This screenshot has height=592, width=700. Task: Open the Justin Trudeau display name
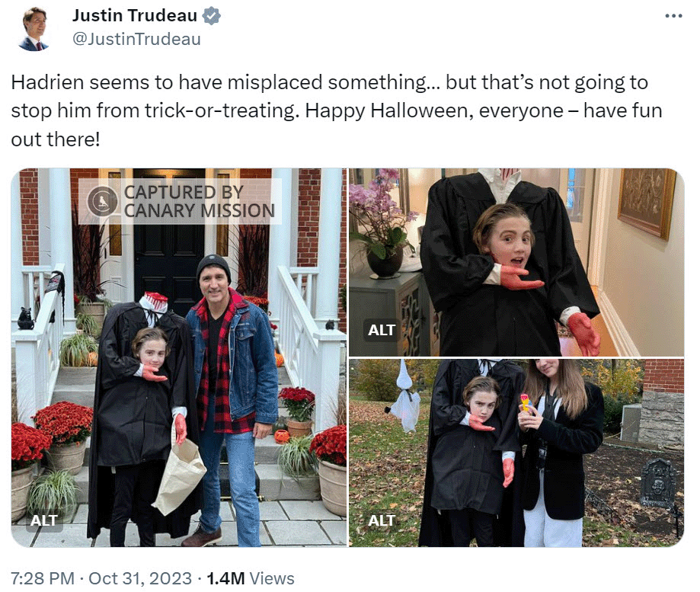[x=135, y=16]
